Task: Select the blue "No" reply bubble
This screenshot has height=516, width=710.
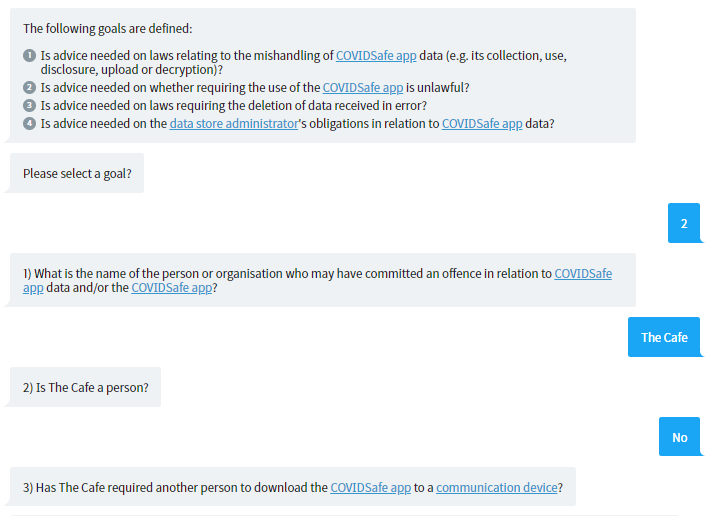Action: (x=679, y=437)
